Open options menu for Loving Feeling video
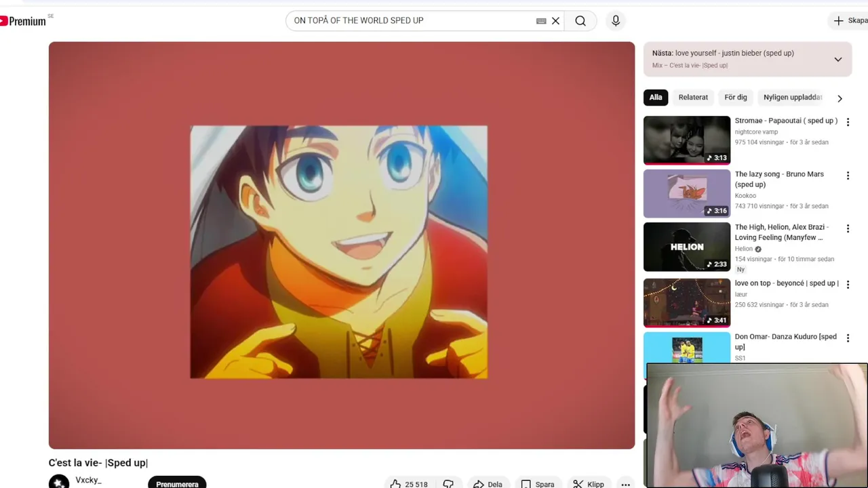 [x=848, y=228]
